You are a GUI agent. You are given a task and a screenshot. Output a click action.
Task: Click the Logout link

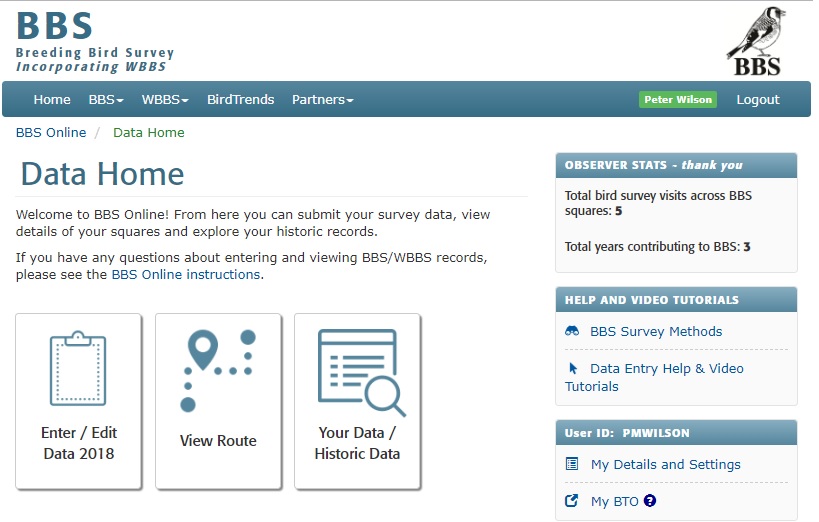click(757, 100)
